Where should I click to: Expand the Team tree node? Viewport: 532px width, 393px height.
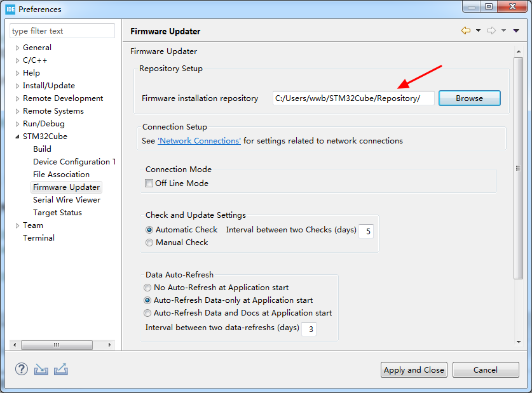17,225
